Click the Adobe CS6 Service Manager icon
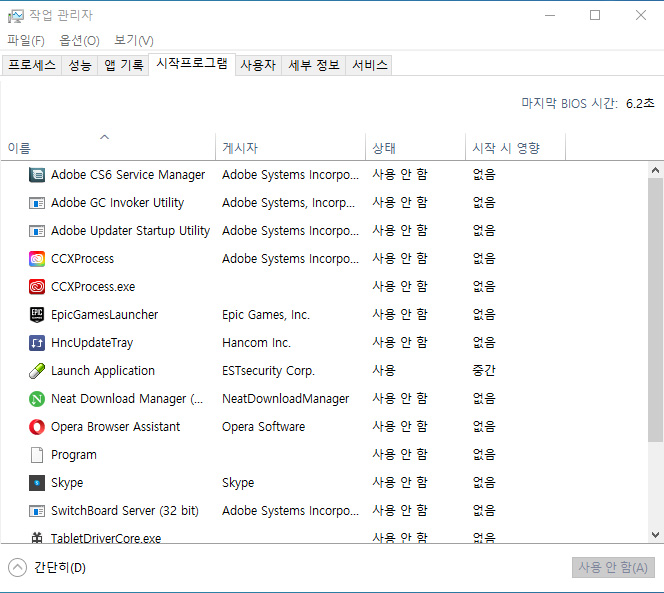 coord(37,175)
